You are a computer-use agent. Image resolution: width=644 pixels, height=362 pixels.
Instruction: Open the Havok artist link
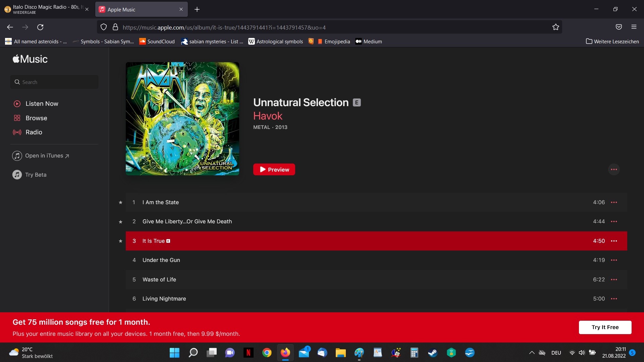tap(268, 116)
